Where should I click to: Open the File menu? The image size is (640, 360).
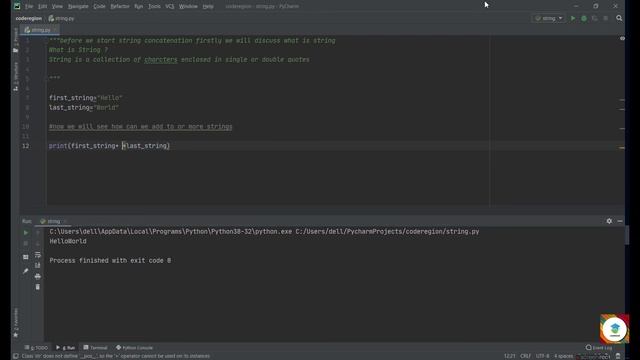pyautogui.click(x=29, y=6)
